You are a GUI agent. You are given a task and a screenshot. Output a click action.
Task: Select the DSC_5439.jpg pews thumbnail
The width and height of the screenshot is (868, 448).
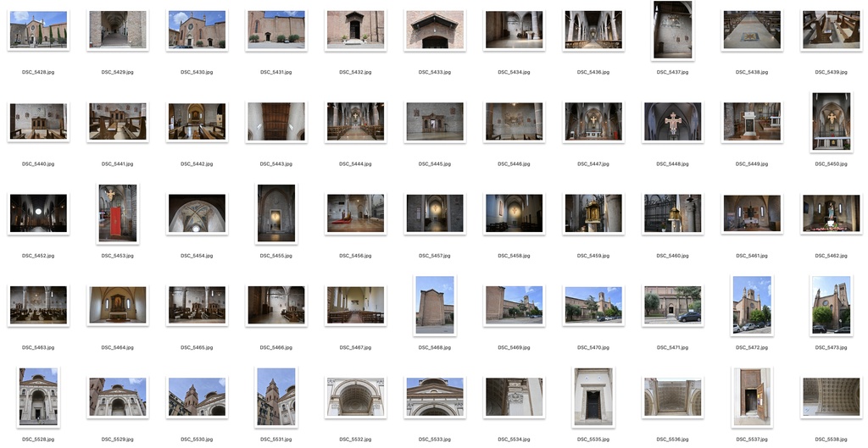coord(831,30)
